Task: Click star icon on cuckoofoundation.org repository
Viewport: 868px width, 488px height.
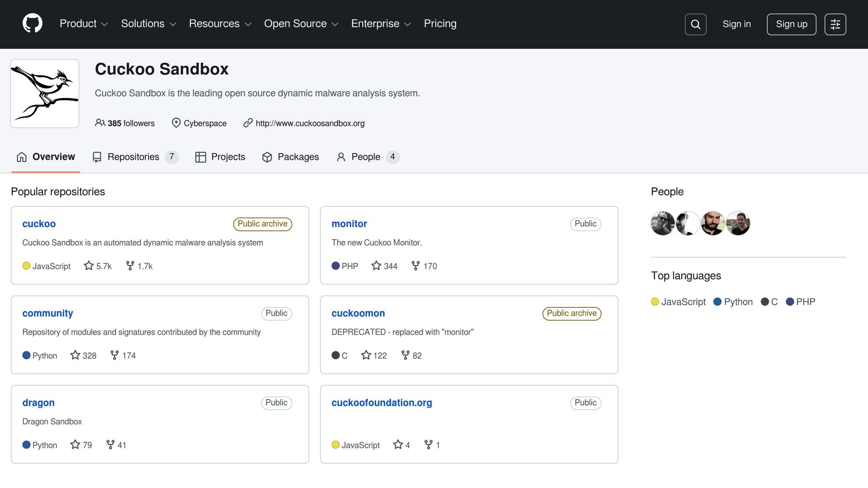Action: (398, 444)
